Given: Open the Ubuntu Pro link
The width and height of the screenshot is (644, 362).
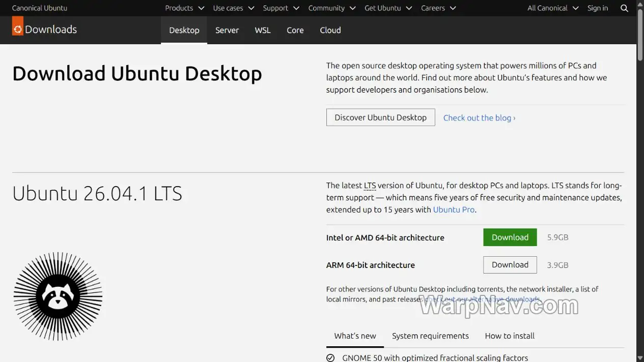Looking at the screenshot, I should tap(454, 209).
